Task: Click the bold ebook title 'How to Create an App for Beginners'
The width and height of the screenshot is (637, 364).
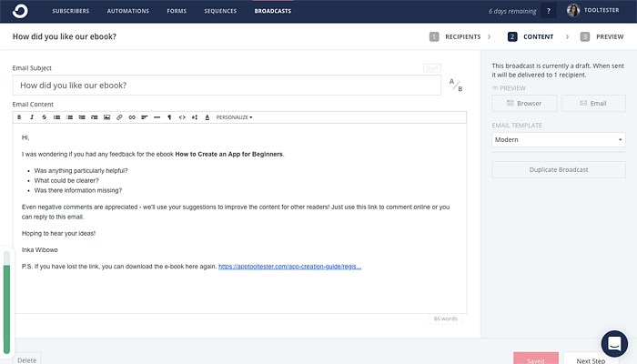Action: pos(228,155)
